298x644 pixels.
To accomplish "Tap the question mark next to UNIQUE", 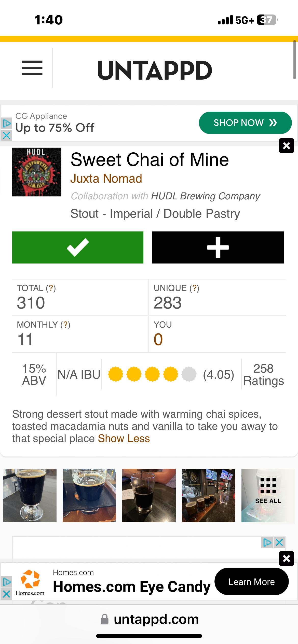I will tap(194, 288).
